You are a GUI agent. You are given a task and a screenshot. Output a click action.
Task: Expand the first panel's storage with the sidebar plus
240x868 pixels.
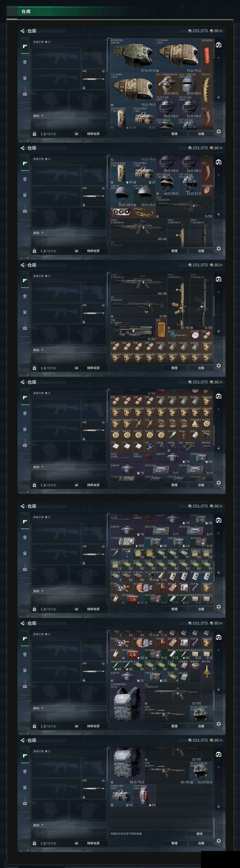[x=218, y=58]
